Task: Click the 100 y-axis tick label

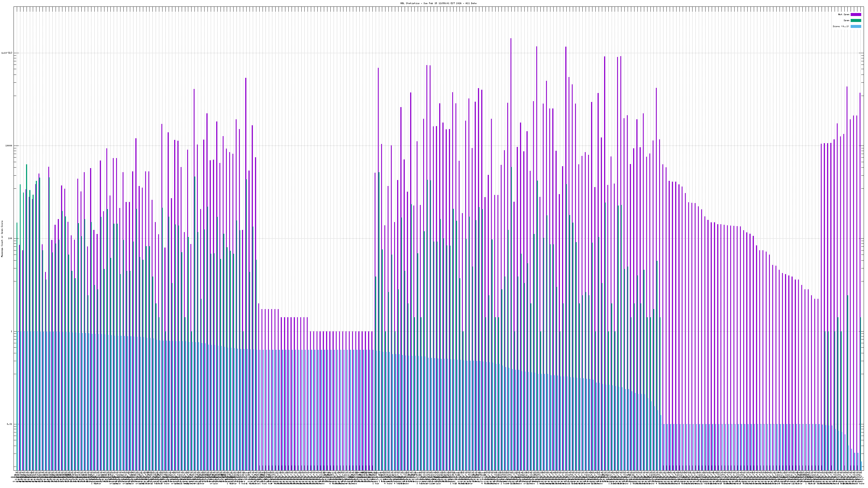Action: 10,239
